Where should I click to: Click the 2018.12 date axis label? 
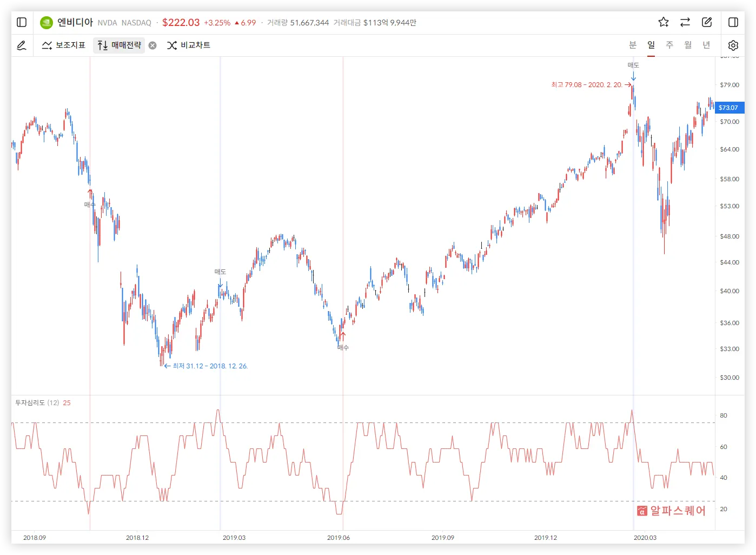pos(137,538)
